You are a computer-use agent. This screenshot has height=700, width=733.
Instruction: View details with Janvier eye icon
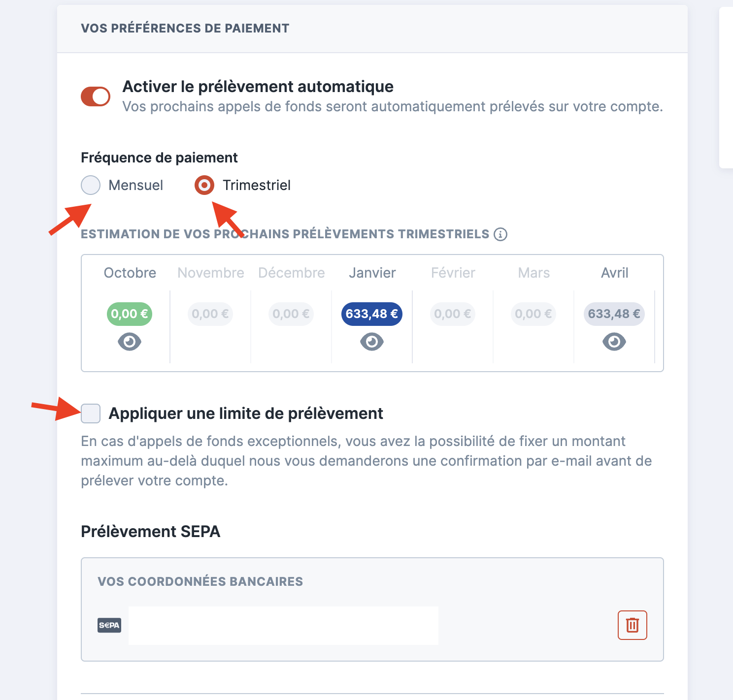pos(372,342)
